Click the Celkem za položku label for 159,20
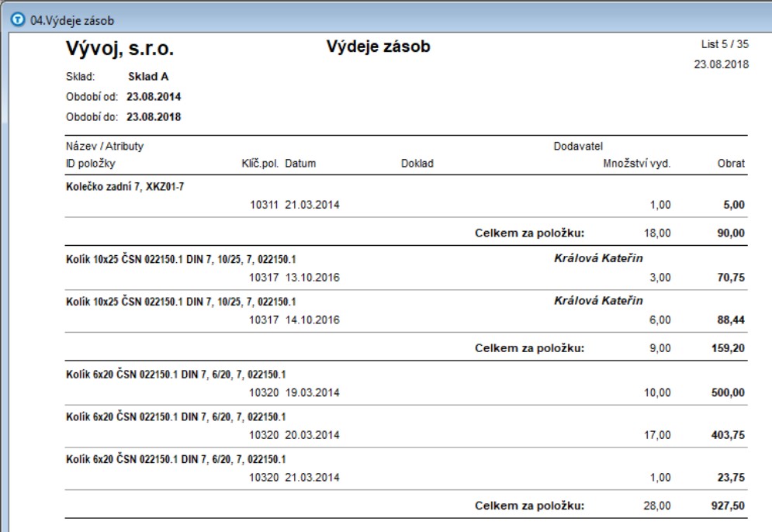The width and height of the screenshot is (772, 532). coord(529,348)
